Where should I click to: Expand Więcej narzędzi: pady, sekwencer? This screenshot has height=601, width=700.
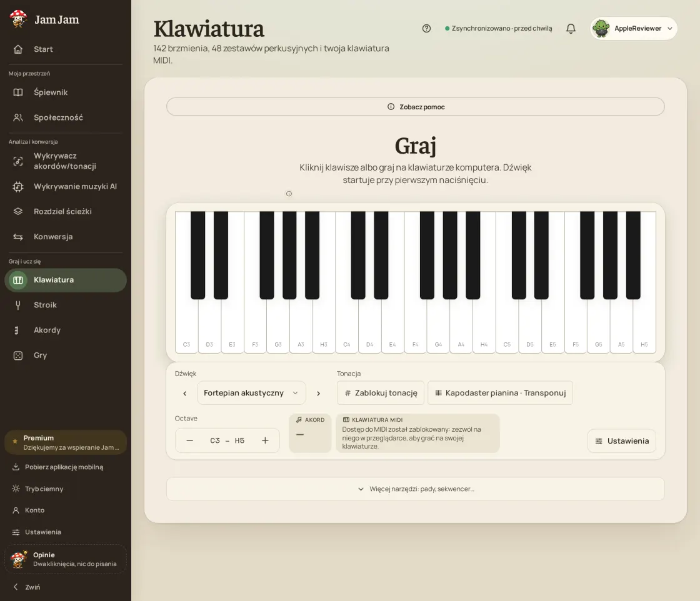coord(415,489)
